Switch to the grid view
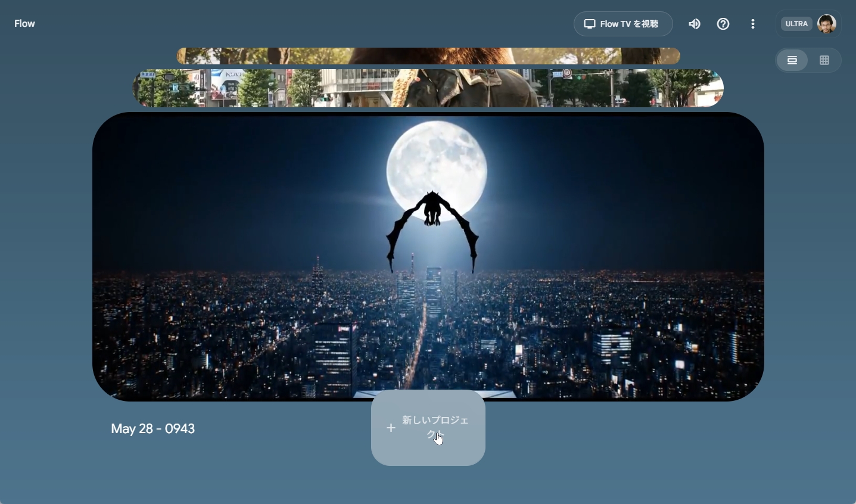 [x=824, y=60]
